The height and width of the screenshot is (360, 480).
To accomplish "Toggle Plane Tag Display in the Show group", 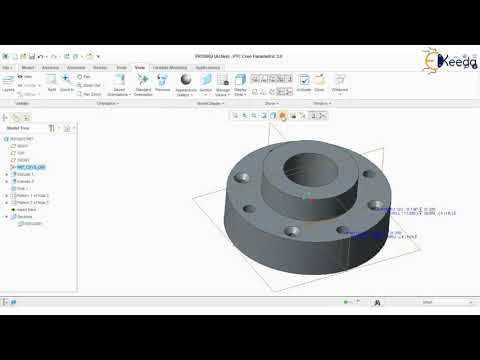I will coord(255,79).
